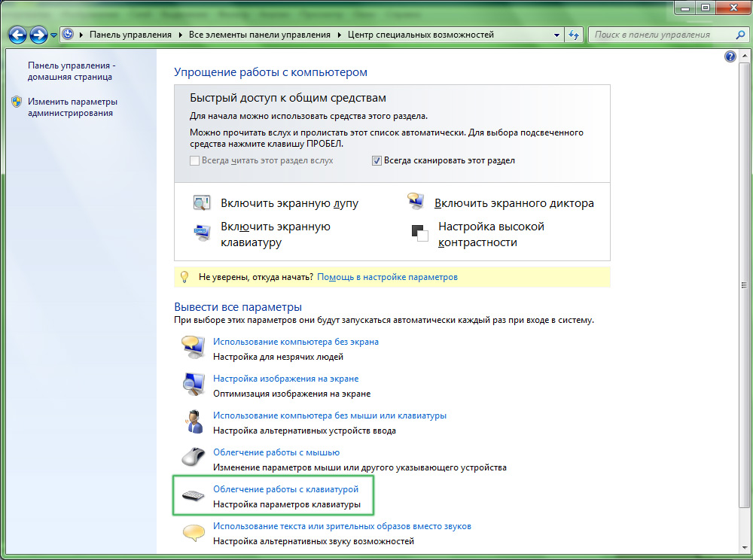The width and height of the screenshot is (753, 560).
Task: Click Вывести все параметры heading
Action: 238,306
